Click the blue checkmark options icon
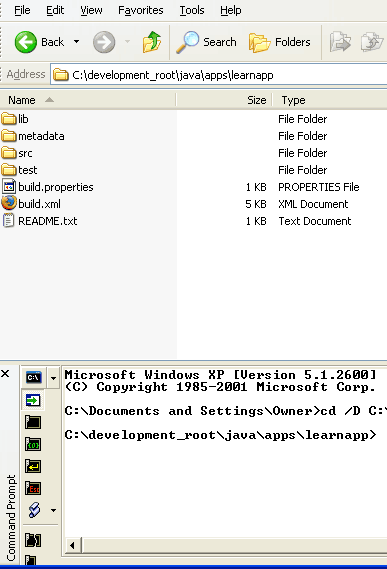The image size is (387, 569). (34, 510)
